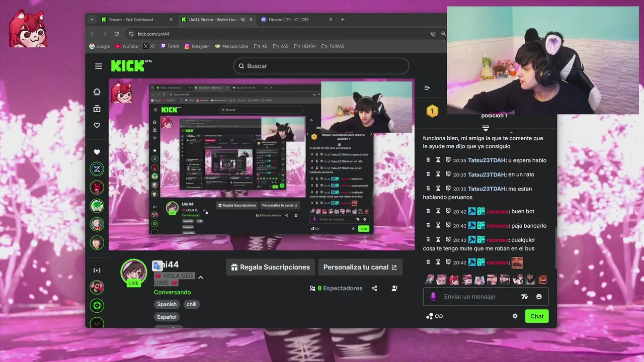Open a new browser tab

pos(343,20)
